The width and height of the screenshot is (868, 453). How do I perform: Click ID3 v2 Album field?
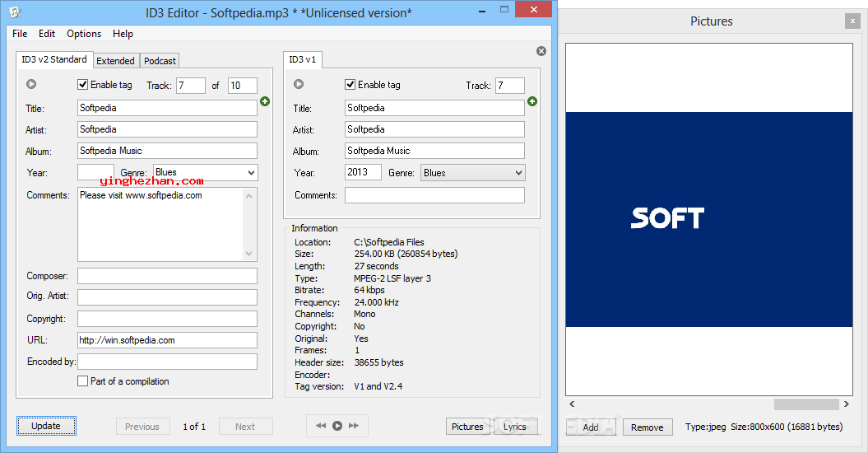167,151
